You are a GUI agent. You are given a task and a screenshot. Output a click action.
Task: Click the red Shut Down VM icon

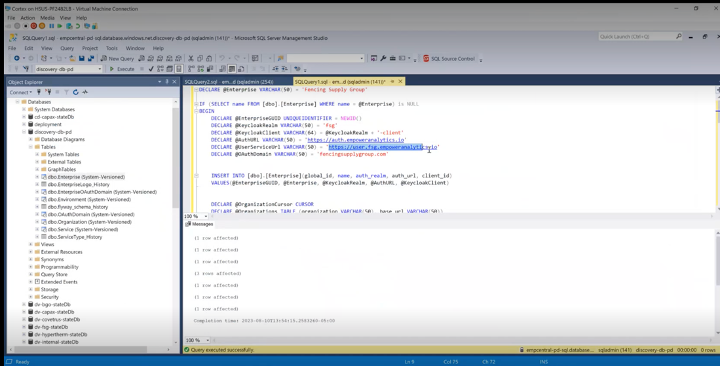point(34,26)
